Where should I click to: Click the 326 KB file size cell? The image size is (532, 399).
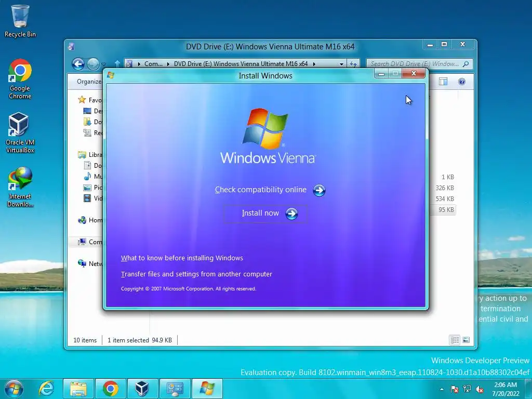[x=445, y=188]
